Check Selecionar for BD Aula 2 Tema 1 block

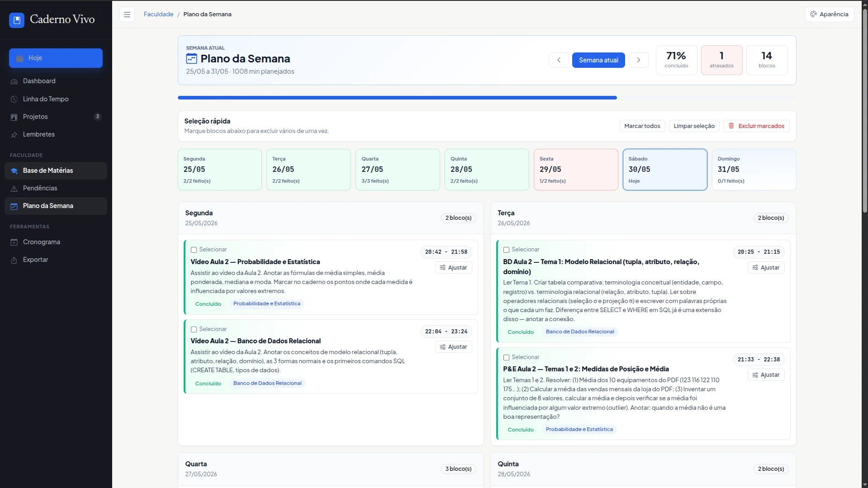(x=506, y=250)
